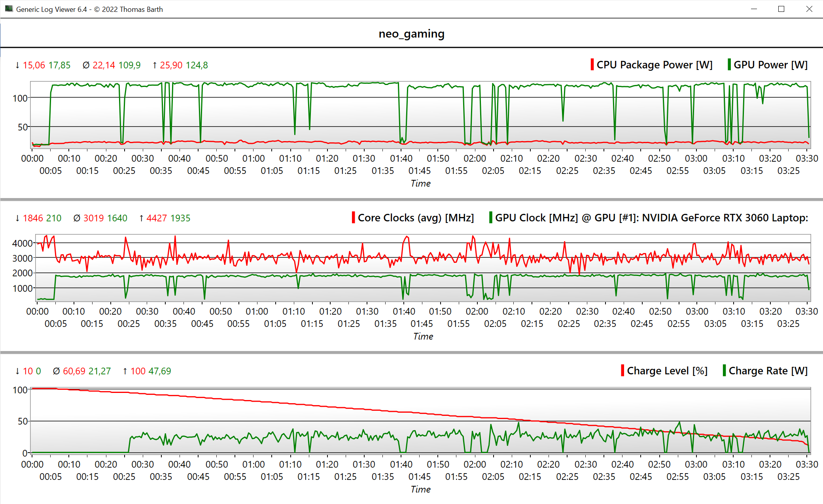Click the splitter between clock and charge charts

pos(411,353)
